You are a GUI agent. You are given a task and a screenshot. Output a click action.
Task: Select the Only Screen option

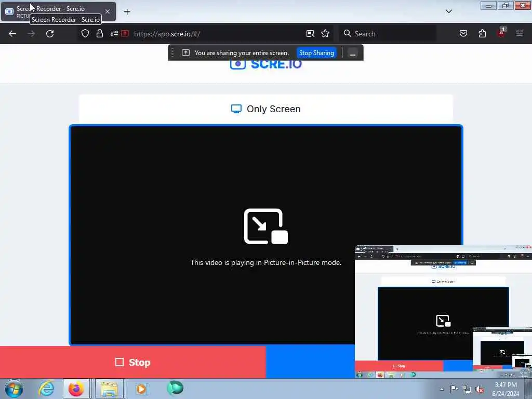pyautogui.click(x=265, y=109)
